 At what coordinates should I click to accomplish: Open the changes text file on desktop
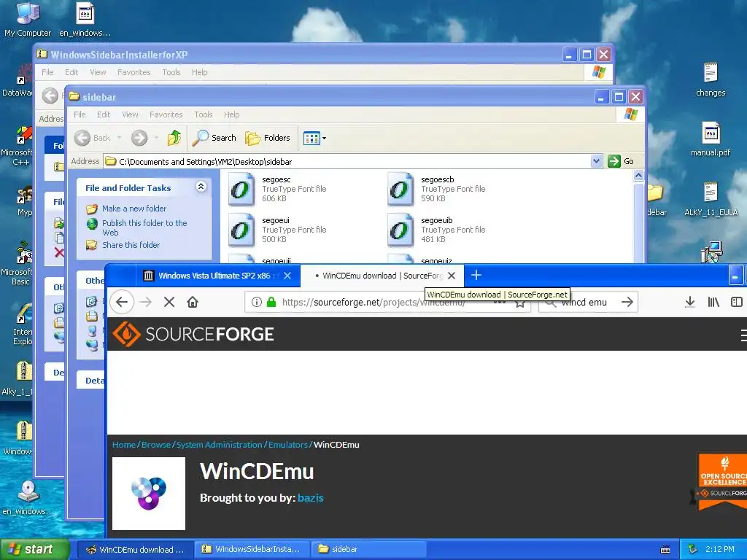pyautogui.click(x=711, y=79)
